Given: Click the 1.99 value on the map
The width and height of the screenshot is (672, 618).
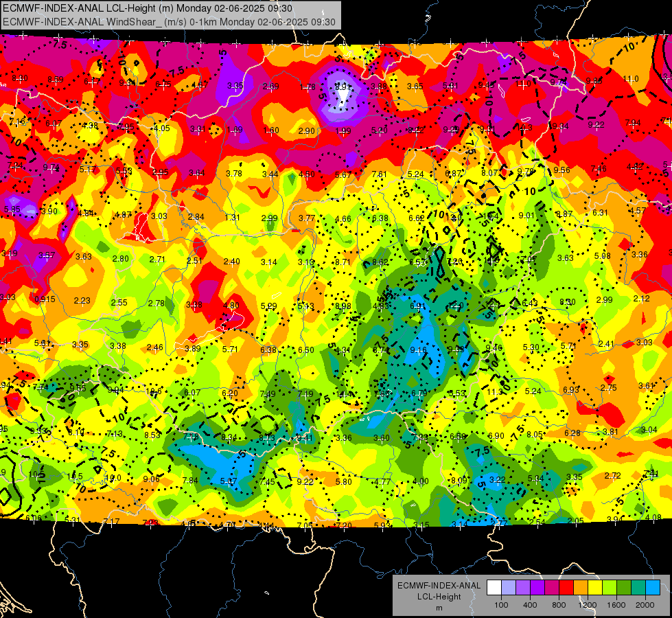Looking at the screenshot, I should point(343,130).
